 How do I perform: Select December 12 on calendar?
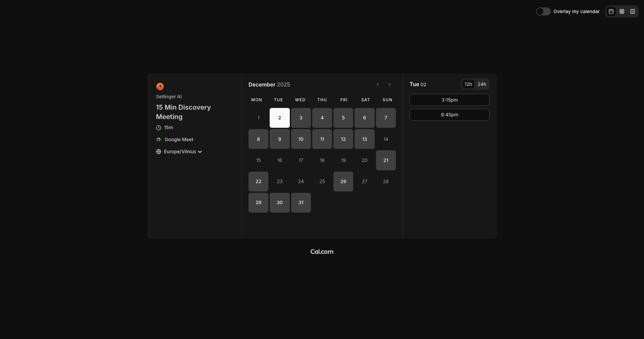(x=343, y=139)
